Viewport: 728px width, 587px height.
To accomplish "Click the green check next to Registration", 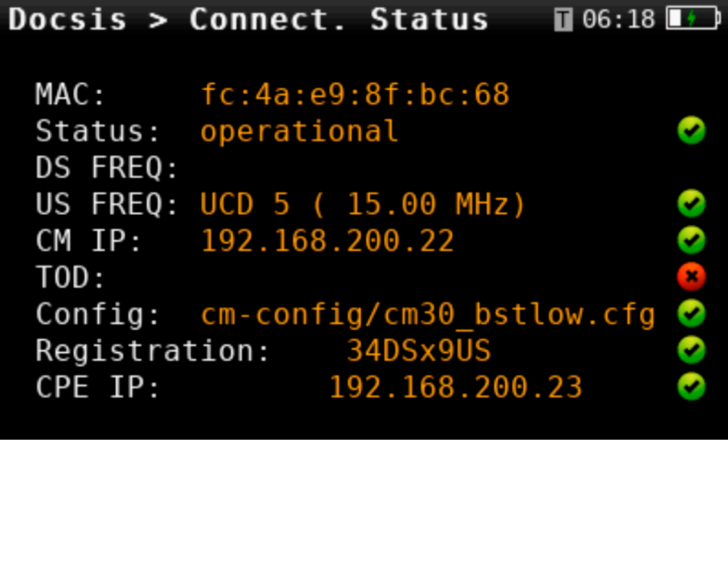I will pos(691,350).
